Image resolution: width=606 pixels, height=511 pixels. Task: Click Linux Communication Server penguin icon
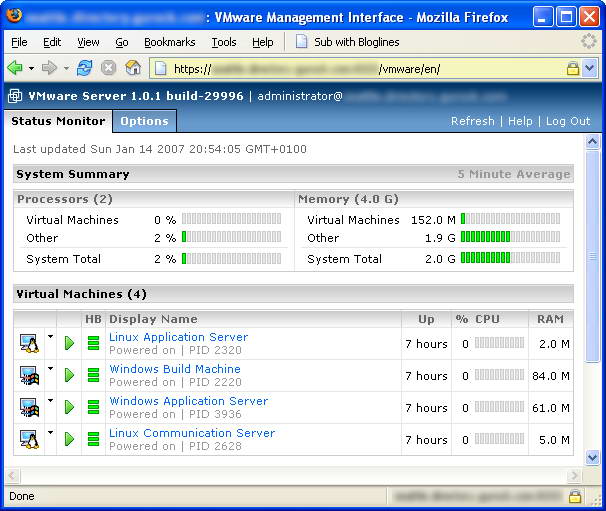coord(29,439)
